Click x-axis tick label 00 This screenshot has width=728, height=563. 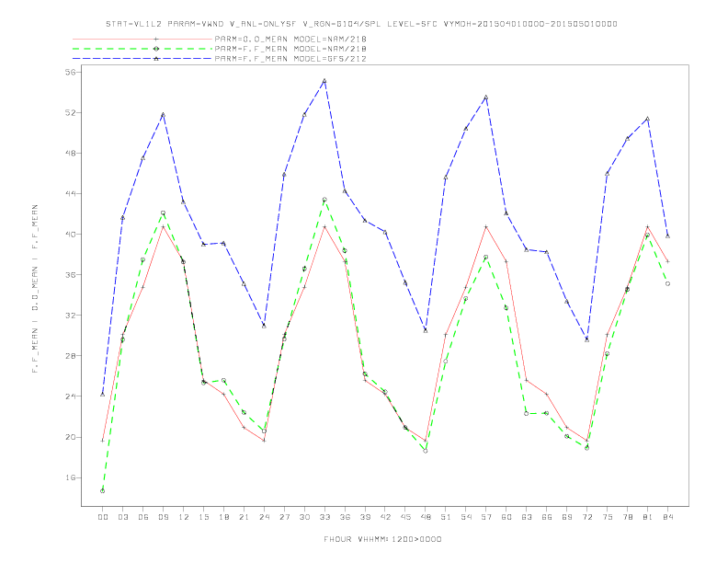[x=103, y=517]
